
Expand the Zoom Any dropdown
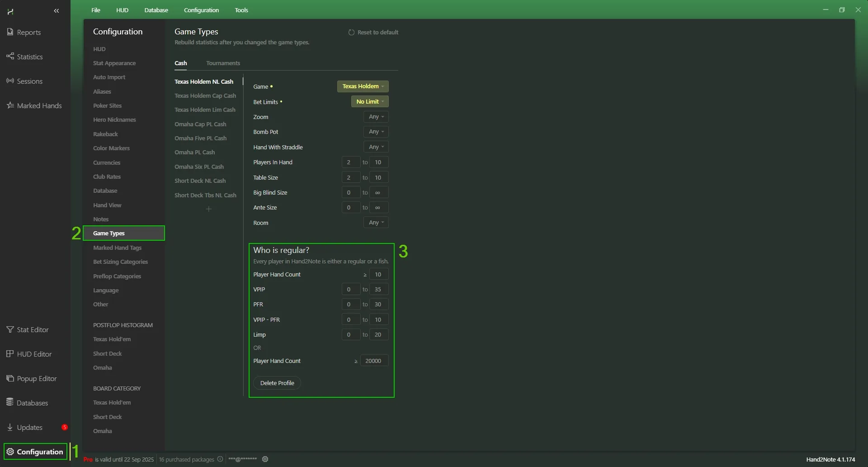[376, 117]
